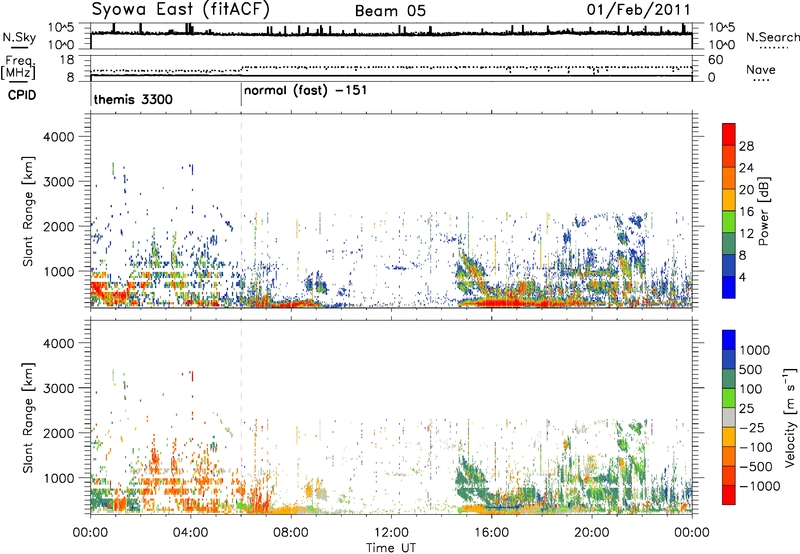The height and width of the screenshot is (554, 800).
Task: Pick the bottom red segment of Velocity color bar
Action: point(729,495)
